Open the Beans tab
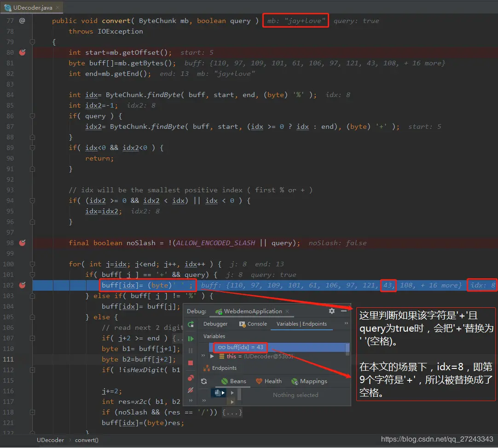This screenshot has width=498, height=448. pyautogui.click(x=234, y=381)
